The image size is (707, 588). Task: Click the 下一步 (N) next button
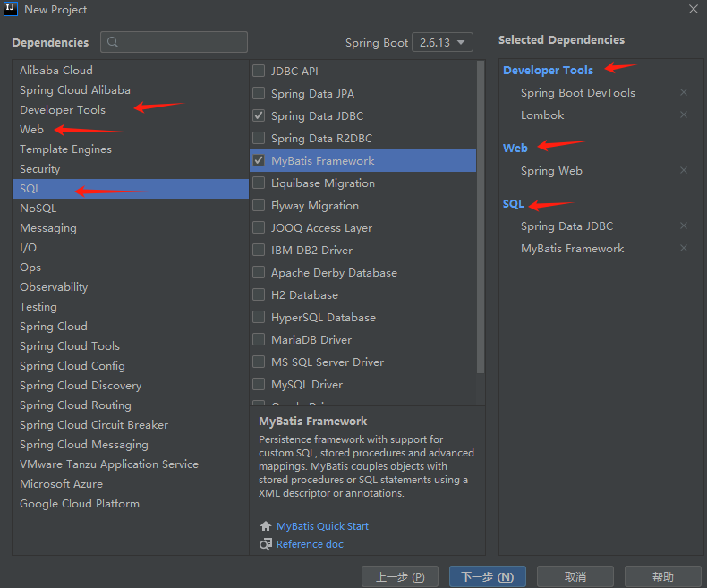coord(488,576)
